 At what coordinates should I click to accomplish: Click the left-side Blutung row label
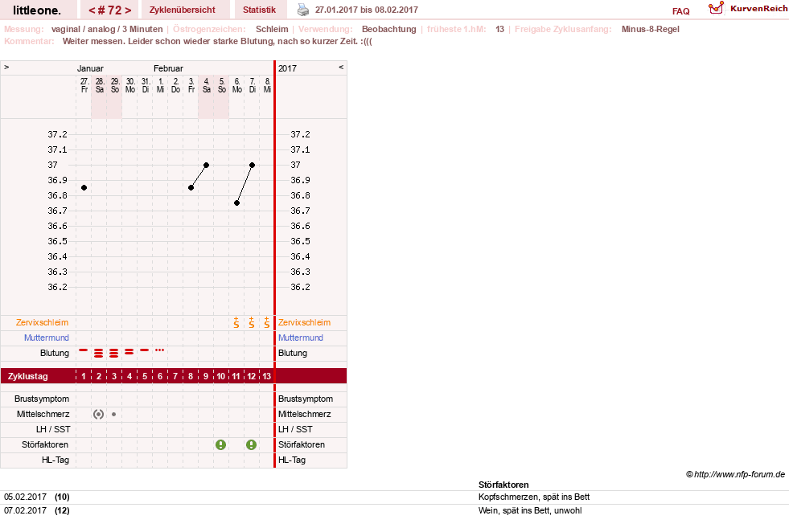55,353
